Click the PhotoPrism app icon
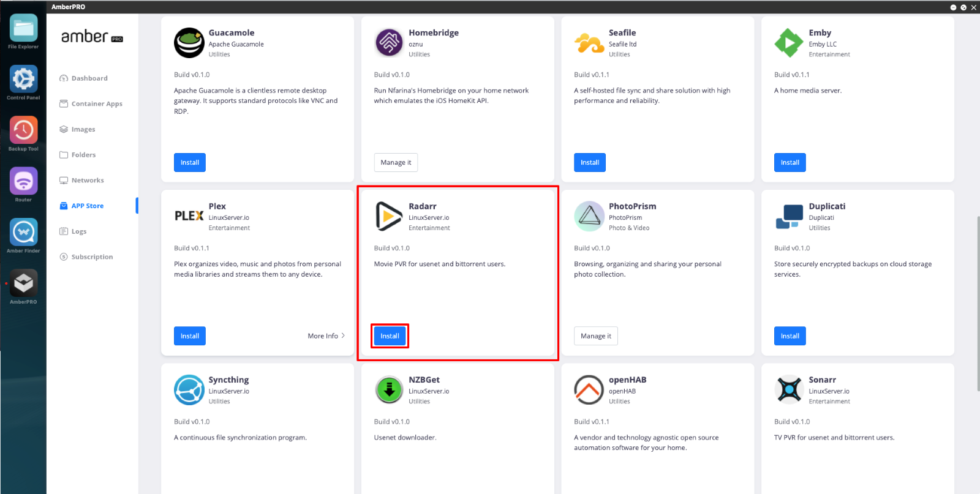The height and width of the screenshot is (494, 980). [589, 216]
